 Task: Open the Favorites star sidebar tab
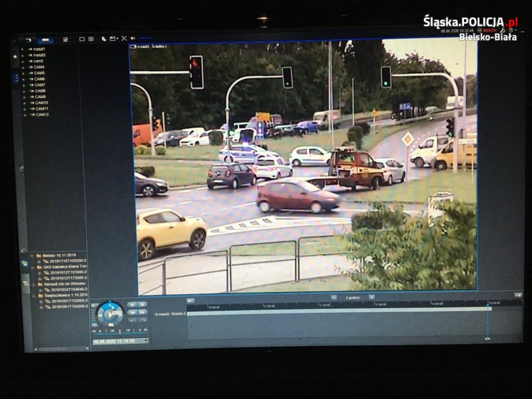click(x=15, y=56)
